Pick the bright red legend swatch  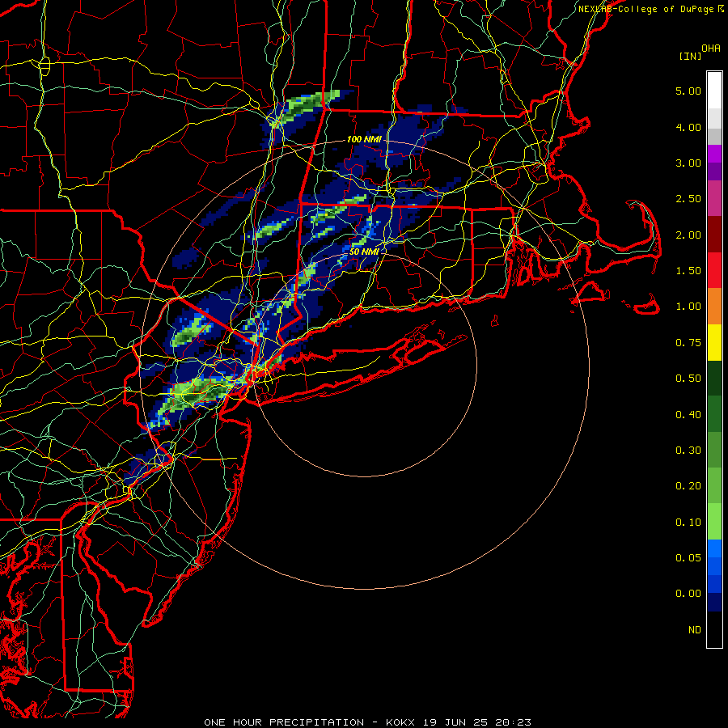[714, 270]
